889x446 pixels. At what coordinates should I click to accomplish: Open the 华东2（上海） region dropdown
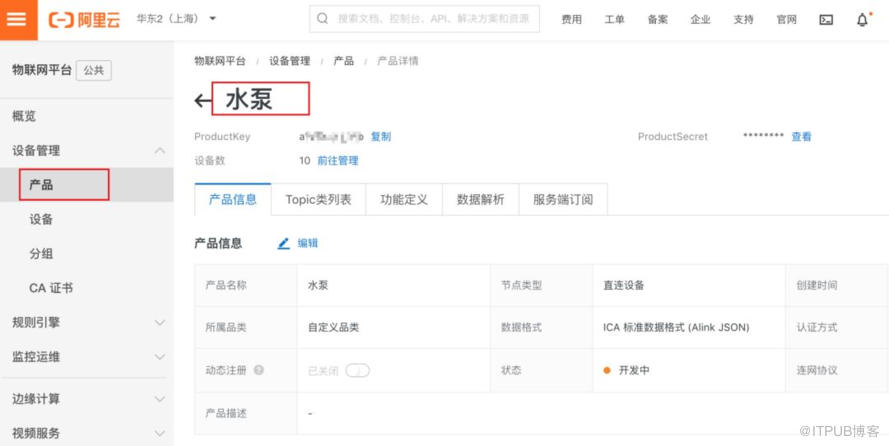(x=176, y=19)
